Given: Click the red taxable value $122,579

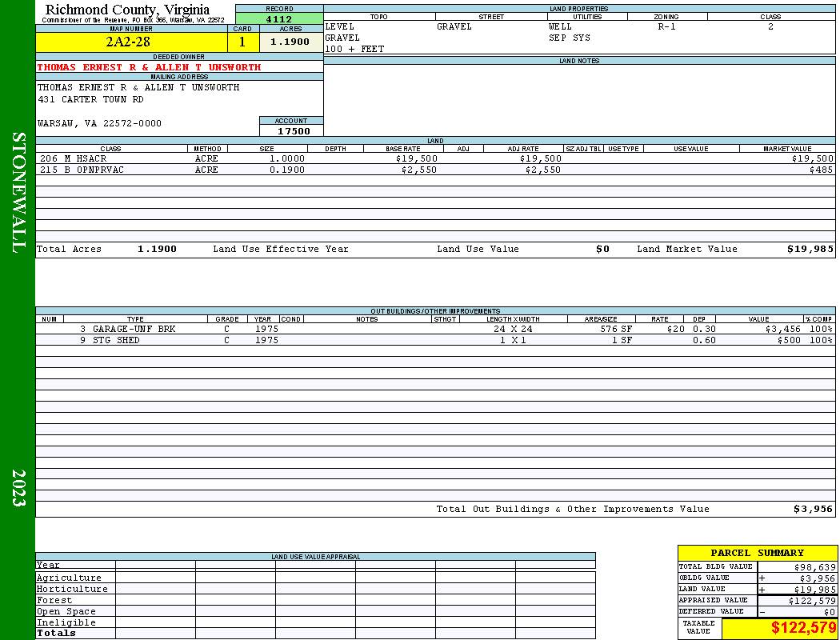Looking at the screenshot, I should [803, 628].
